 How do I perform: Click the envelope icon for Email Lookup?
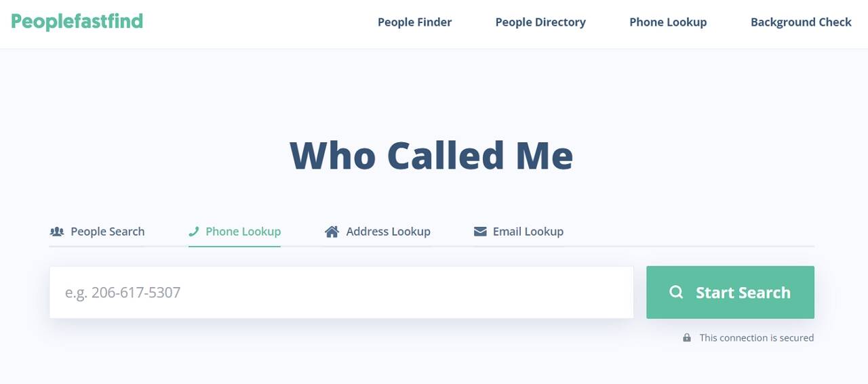(x=480, y=232)
